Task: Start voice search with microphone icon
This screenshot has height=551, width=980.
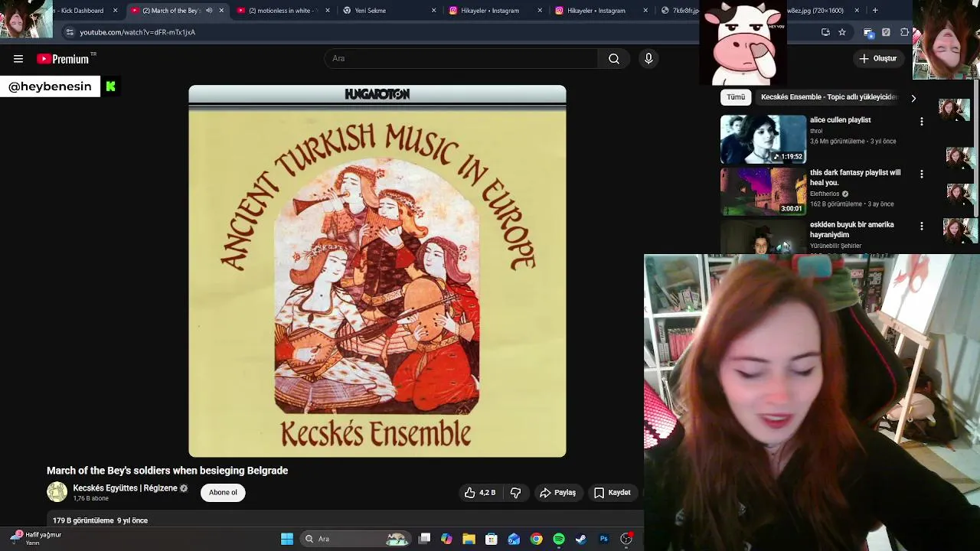Action: coord(648,59)
